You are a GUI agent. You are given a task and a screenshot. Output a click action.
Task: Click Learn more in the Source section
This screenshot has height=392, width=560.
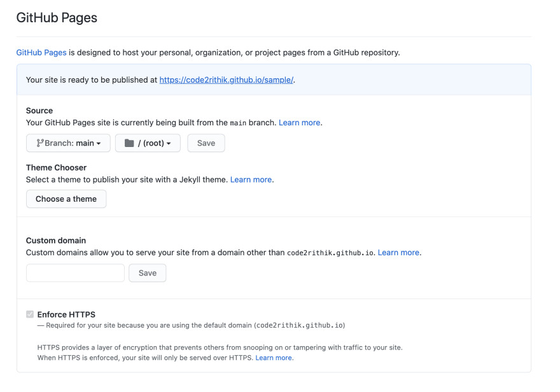pyautogui.click(x=299, y=122)
